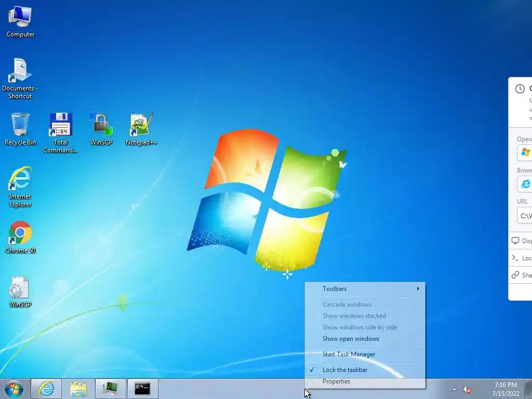
Task: Open the Documents - Shortcut icon
Action: point(20,78)
